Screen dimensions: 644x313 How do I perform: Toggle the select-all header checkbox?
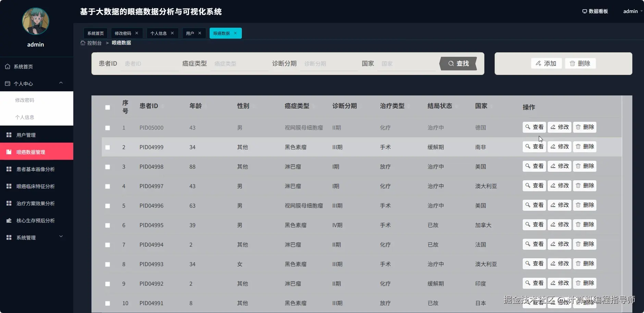tap(108, 107)
